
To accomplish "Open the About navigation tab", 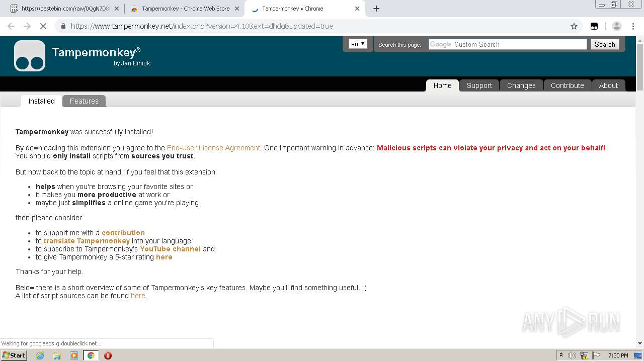I will click(608, 85).
